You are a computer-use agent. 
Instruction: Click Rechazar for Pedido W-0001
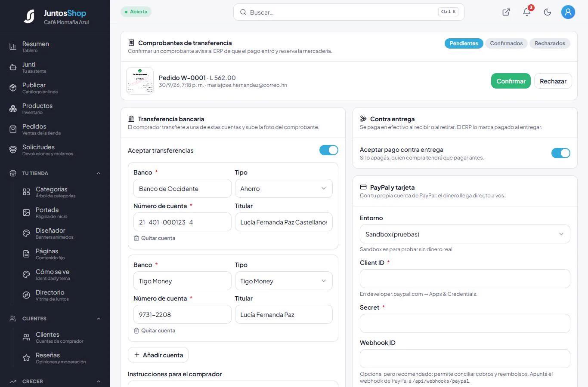(553, 81)
